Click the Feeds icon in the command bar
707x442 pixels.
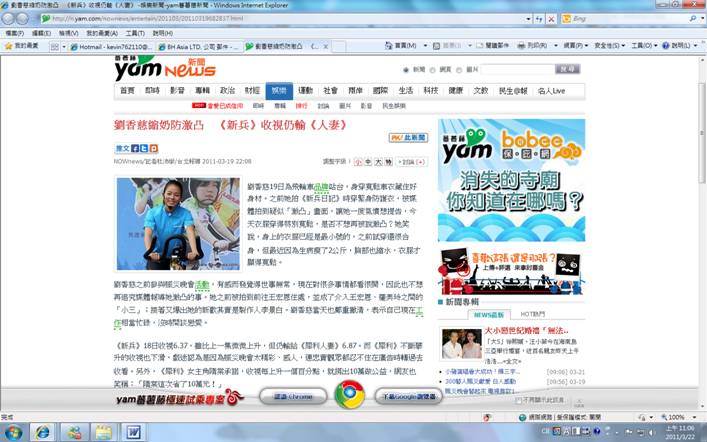(436, 46)
